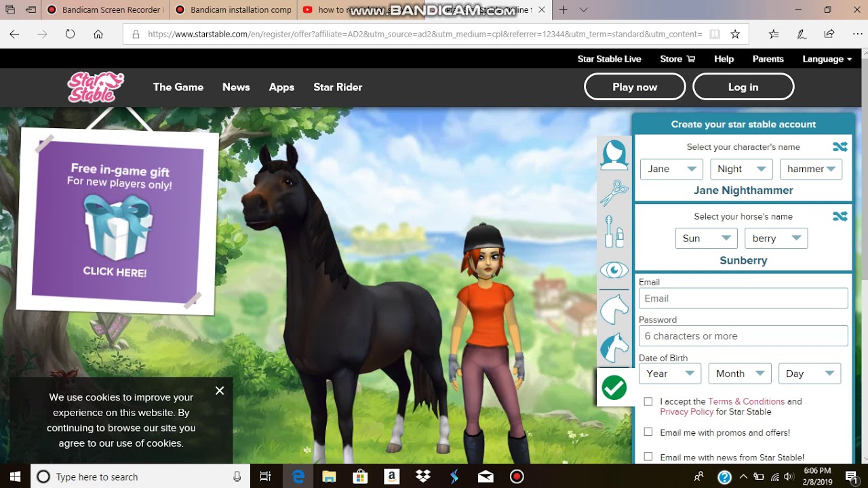Image resolution: width=868 pixels, height=488 pixels.
Task: Open the character face customization icon
Action: point(614,155)
